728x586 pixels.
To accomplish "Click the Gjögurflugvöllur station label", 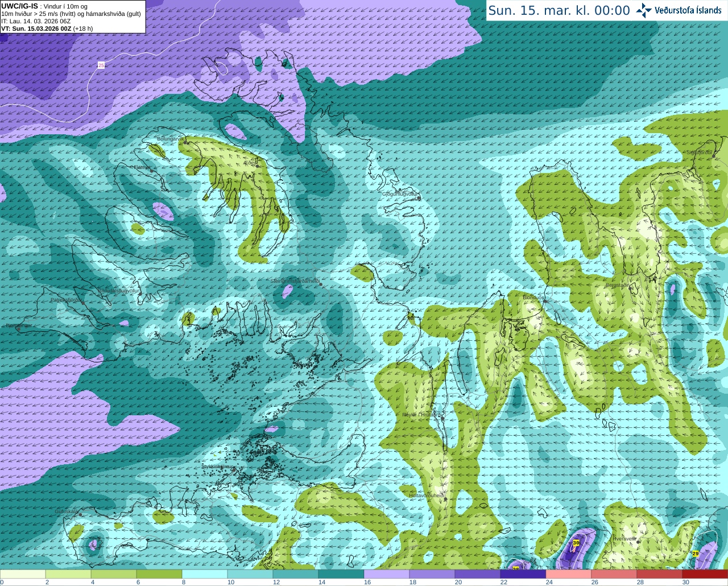I will click(x=400, y=194).
